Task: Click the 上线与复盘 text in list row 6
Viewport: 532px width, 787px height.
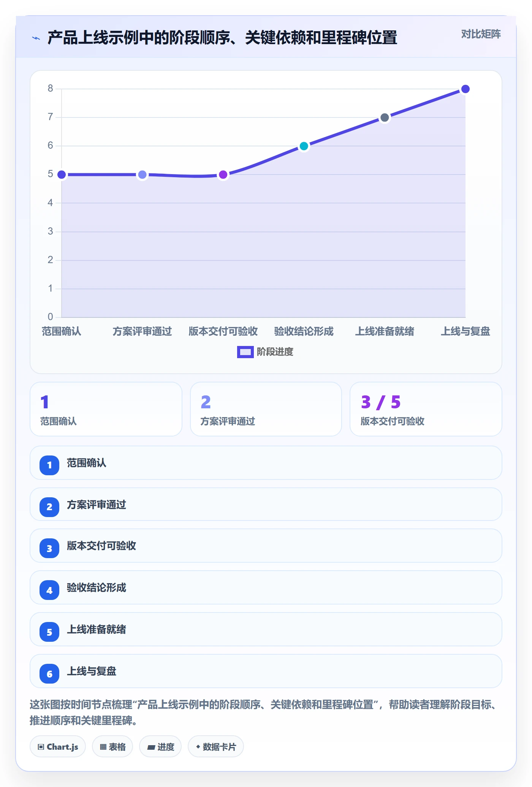Action: coord(92,671)
